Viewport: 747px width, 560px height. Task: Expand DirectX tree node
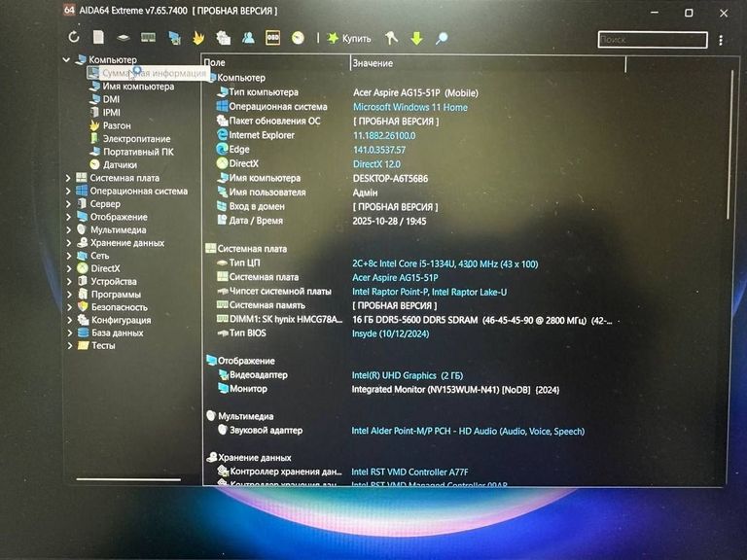(69, 268)
